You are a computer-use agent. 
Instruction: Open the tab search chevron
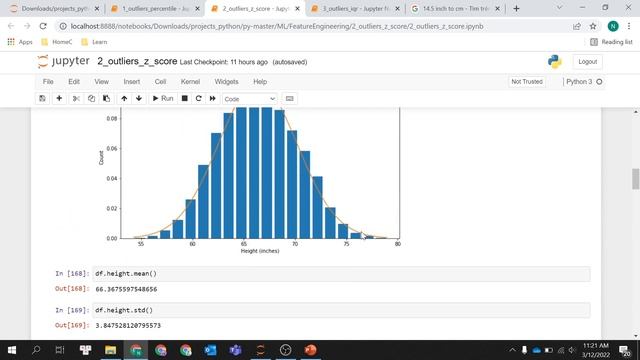559,8
